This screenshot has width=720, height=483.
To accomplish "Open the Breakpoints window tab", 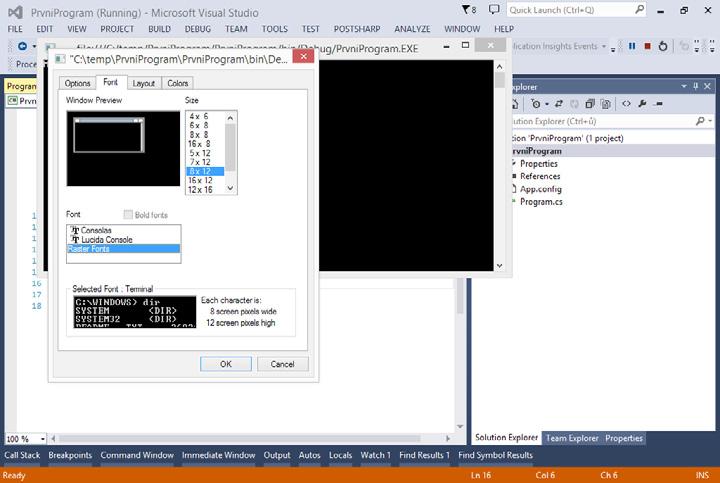I will tap(70, 455).
